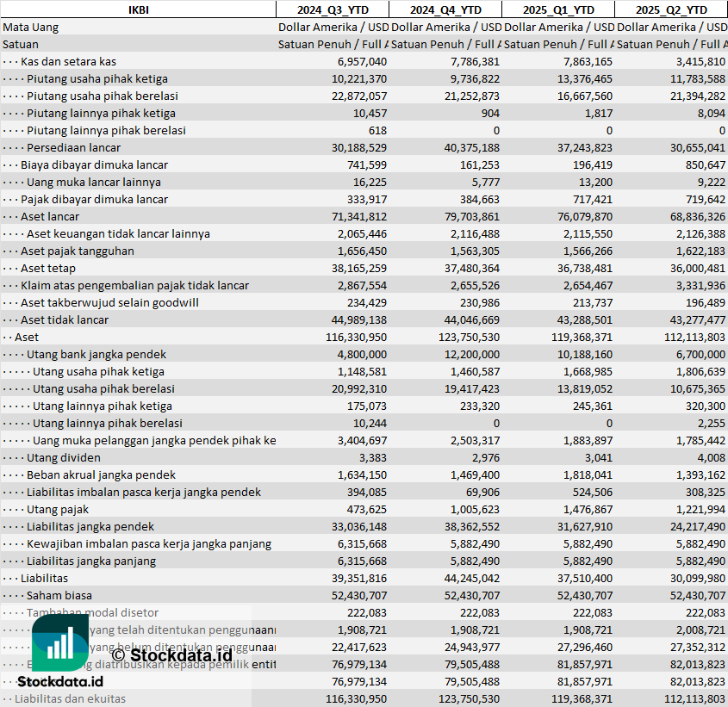Click the Liabilitas dan ekuitas row label
The image size is (728, 707).
[x=70, y=698]
